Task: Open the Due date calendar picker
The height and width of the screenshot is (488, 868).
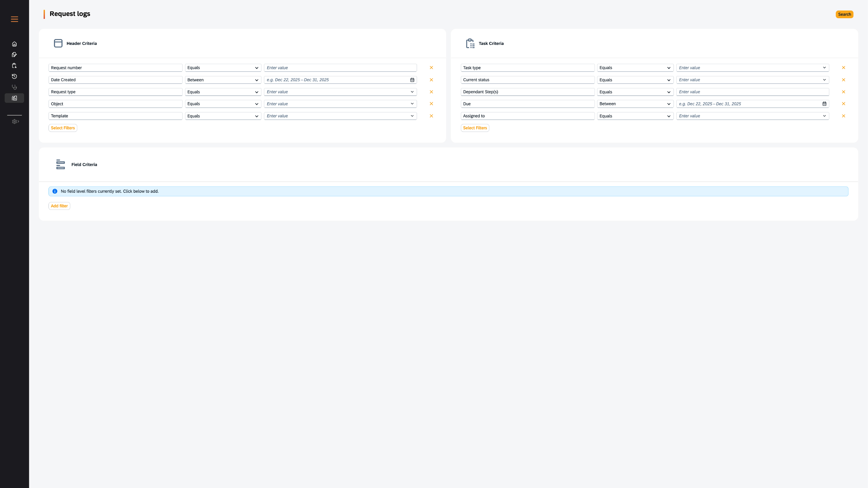Action: 824,104
